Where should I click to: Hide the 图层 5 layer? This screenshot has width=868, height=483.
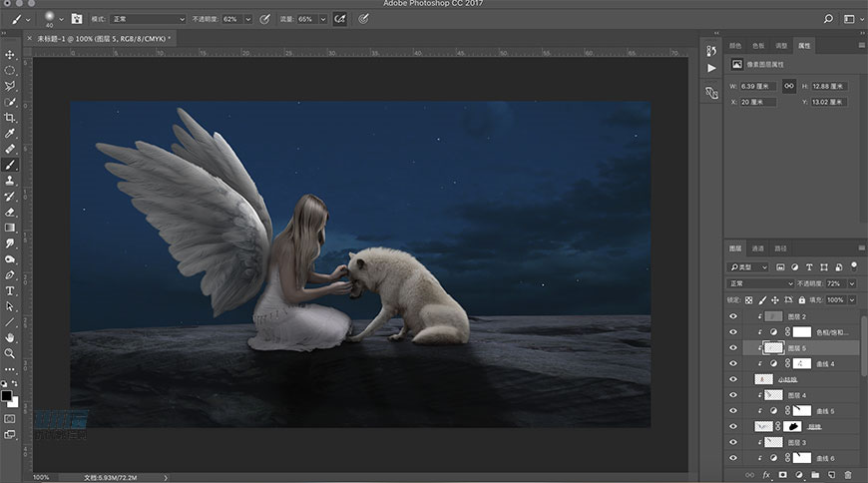coord(733,348)
